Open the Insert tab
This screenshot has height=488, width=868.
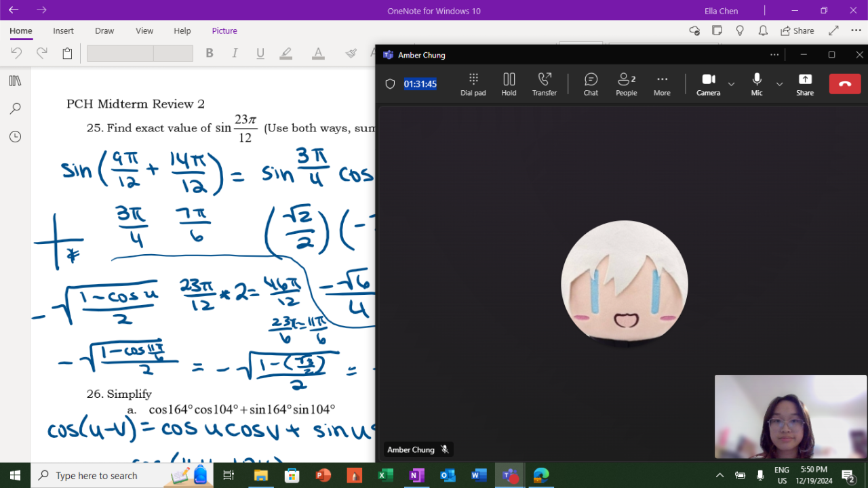click(x=64, y=30)
